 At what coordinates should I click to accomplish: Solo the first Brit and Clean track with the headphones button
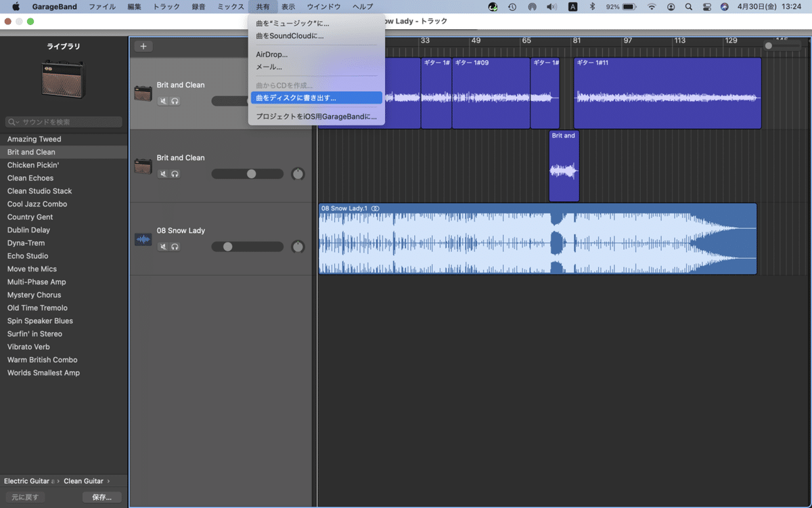click(175, 101)
